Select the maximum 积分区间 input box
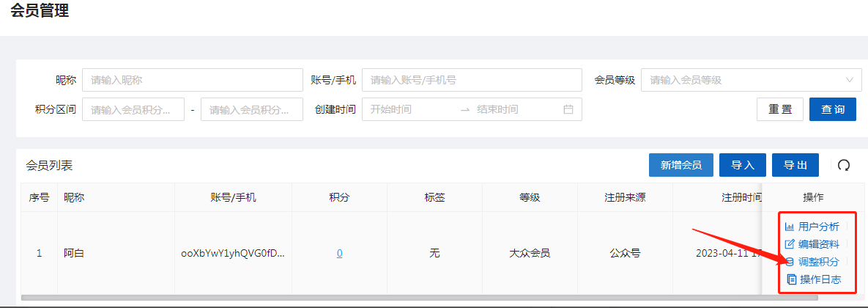Screen dimensions: 868x308 251,109
